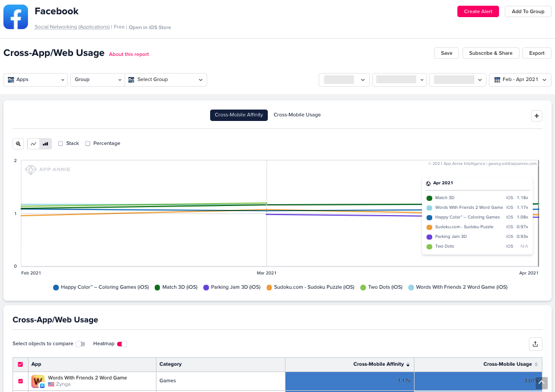Click the Words With Friends app icon
The height and width of the screenshot is (392, 555).
[38, 381]
